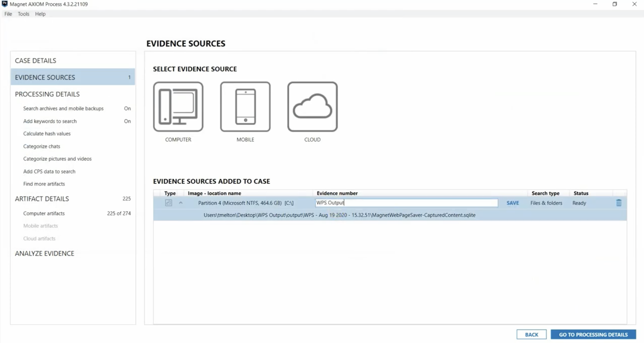Collapse the Partition 4 evidence row
Screen dimensions: 644x343
coord(180,203)
